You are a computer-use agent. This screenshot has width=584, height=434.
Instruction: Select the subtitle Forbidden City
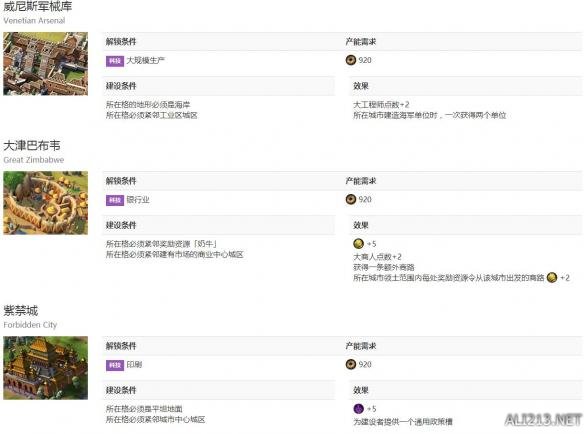30,325
